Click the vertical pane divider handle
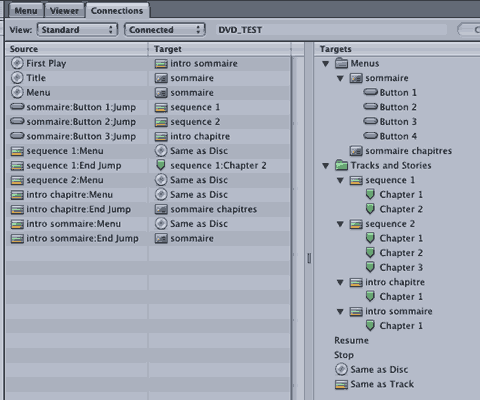The height and width of the screenshot is (400, 480). click(309, 258)
